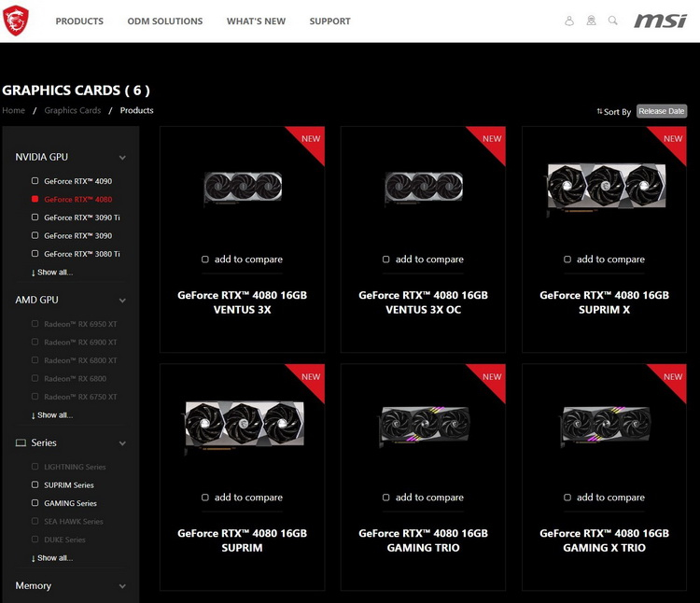The height and width of the screenshot is (603, 700).
Task: Go to Graphics Cards breadcrumb link
Action: pyautogui.click(x=73, y=110)
